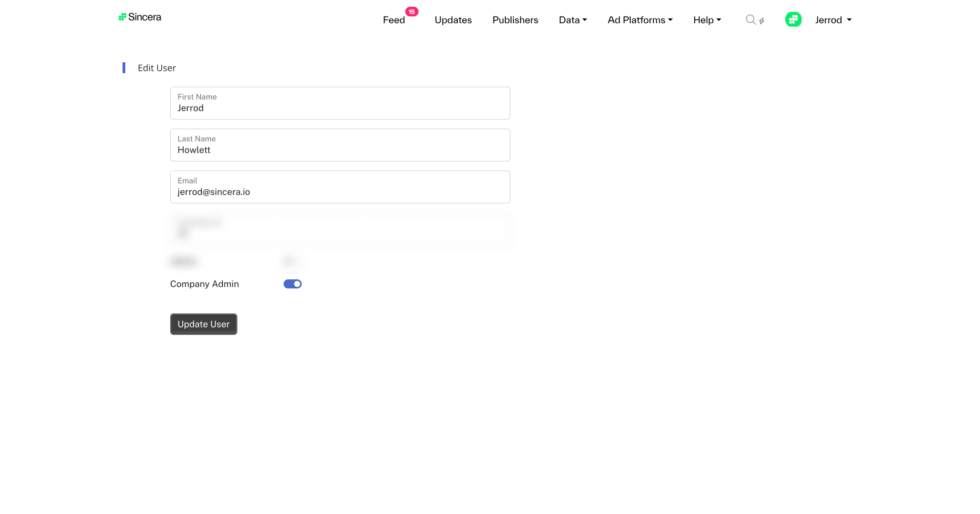
Task: Click the green Sincera profile avatar
Action: pos(793,19)
